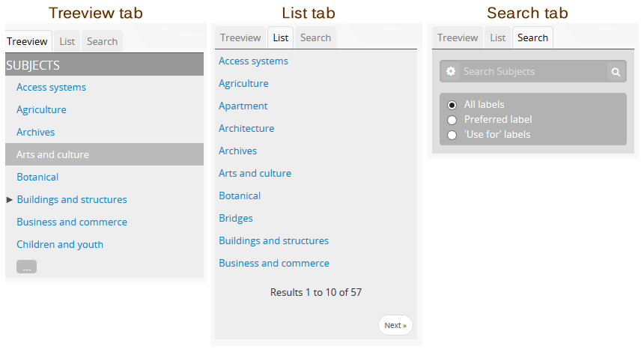
Task: Click the Next results button
Action: (395, 325)
